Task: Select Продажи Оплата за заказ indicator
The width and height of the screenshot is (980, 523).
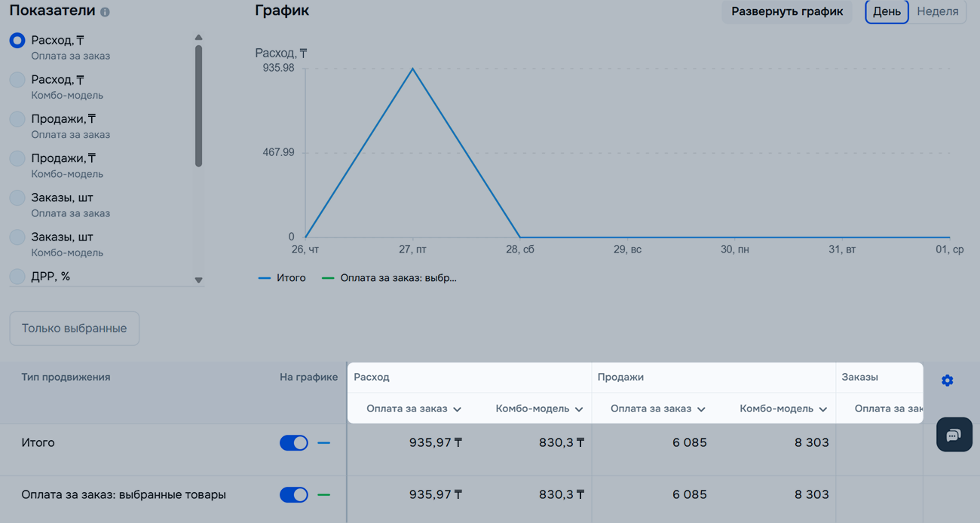Action: click(17, 119)
